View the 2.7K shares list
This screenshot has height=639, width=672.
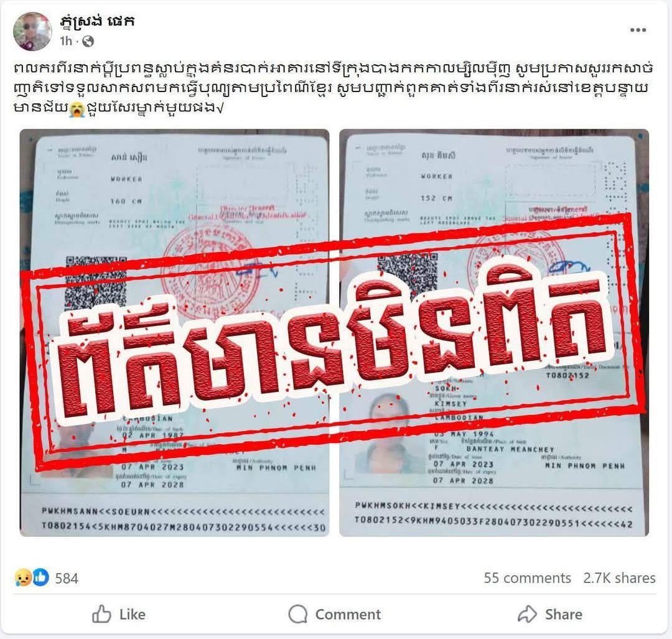(619, 578)
